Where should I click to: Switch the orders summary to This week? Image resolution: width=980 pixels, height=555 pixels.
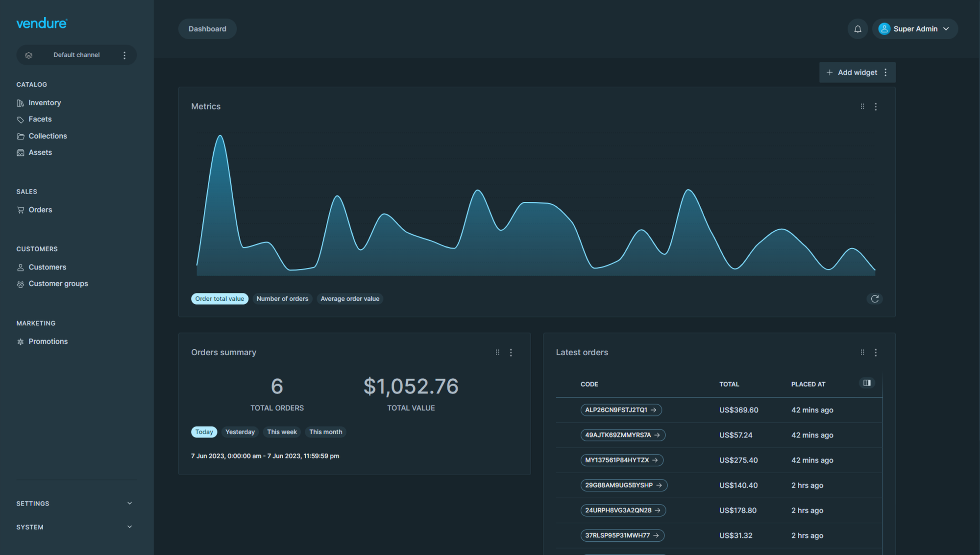click(x=282, y=432)
